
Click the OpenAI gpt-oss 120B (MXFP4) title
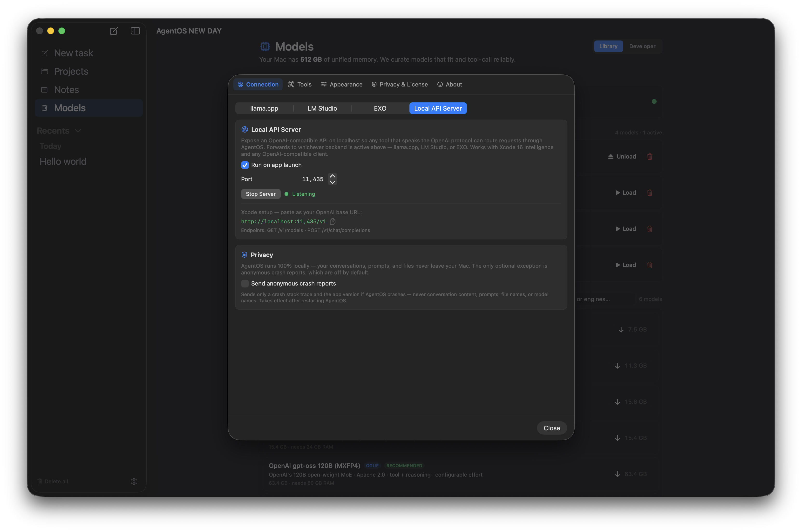pos(314,466)
